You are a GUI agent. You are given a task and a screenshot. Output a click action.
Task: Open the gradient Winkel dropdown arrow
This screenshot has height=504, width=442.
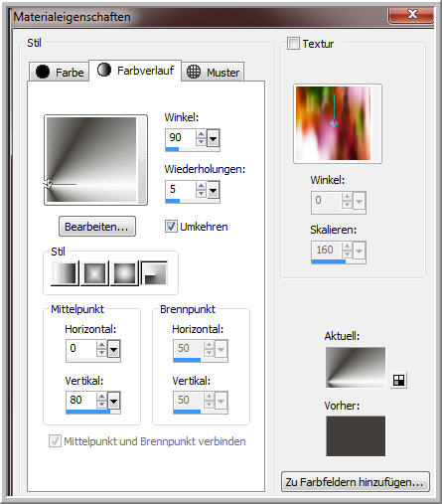(214, 138)
